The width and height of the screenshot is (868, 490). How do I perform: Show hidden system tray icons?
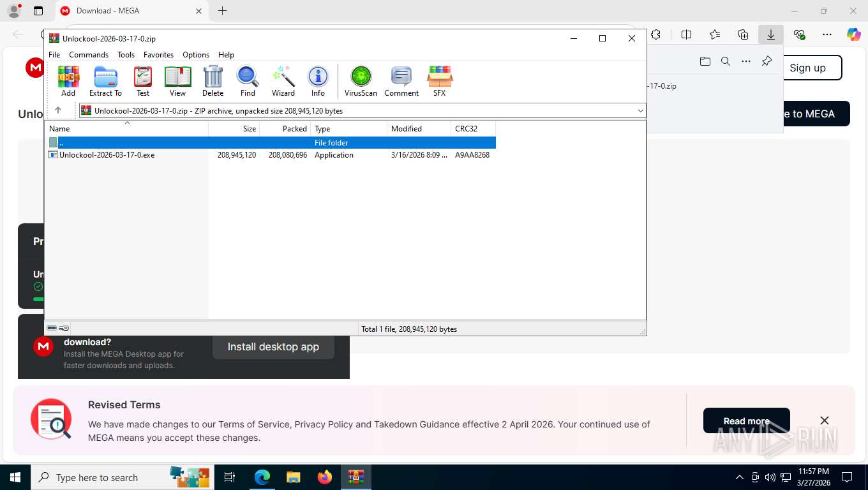[x=740, y=477]
